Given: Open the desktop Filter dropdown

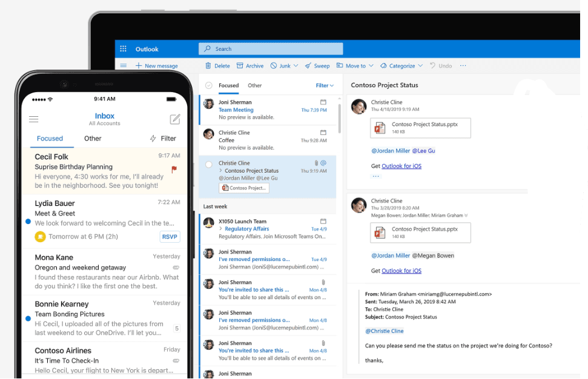Looking at the screenshot, I should (325, 85).
